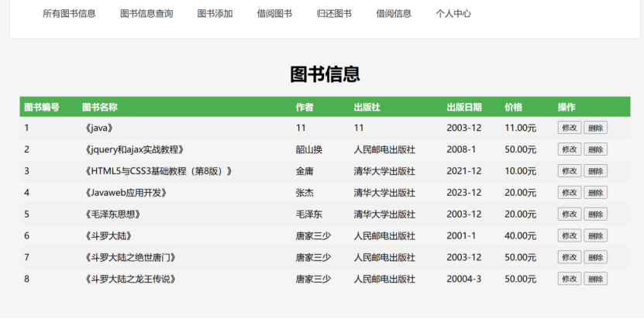Click the date 20004-3
This screenshot has width=644, height=319.
(x=463, y=279)
